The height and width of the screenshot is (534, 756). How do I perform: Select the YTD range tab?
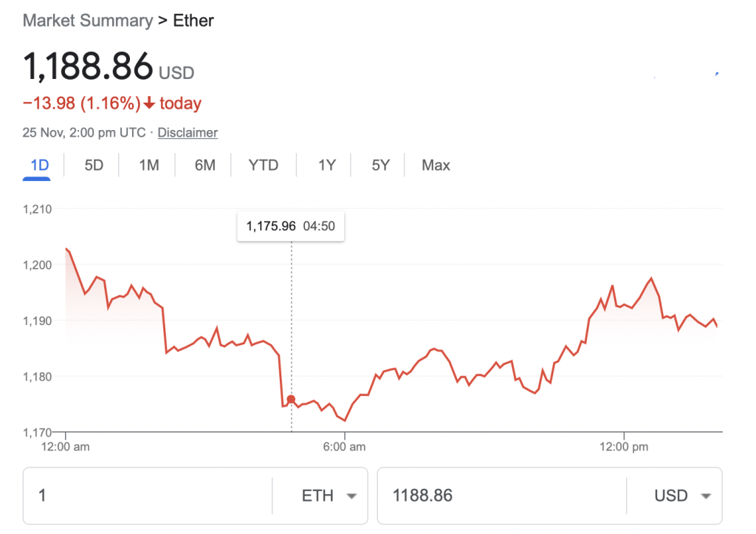coord(264,165)
